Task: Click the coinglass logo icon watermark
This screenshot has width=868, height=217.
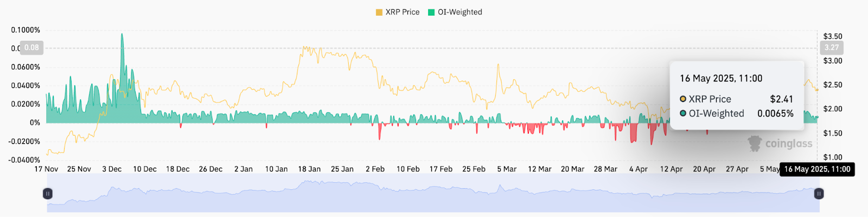Action: [755, 143]
